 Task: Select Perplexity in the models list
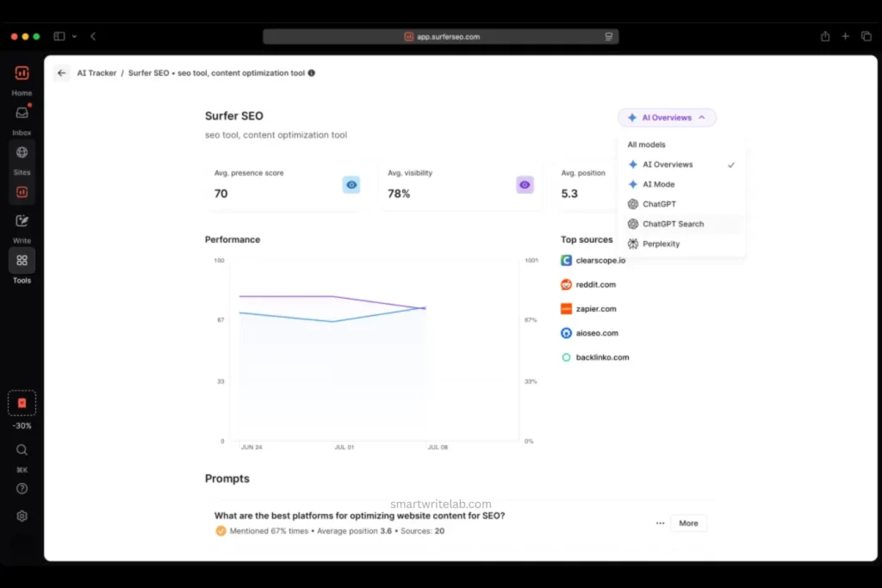[x=682, y=244]
